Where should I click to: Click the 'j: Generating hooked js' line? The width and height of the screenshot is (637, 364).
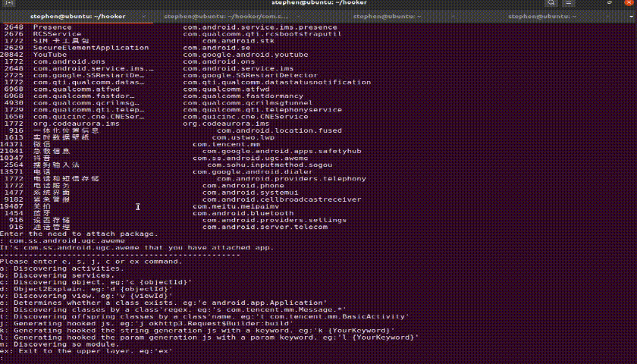[x=146, y=324]
